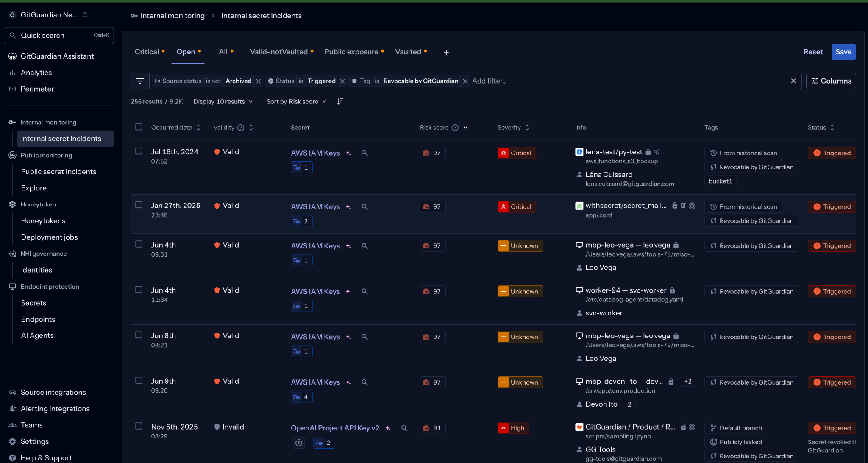
Task: Remove the Revocable by GitGuardian tag filter
Action: pos(465,81)
